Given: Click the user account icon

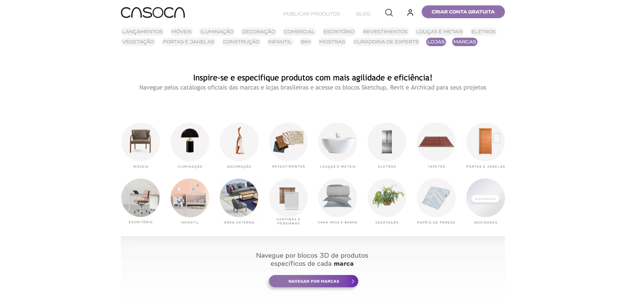Looking at the screenshot, I should tap(410, 13).
